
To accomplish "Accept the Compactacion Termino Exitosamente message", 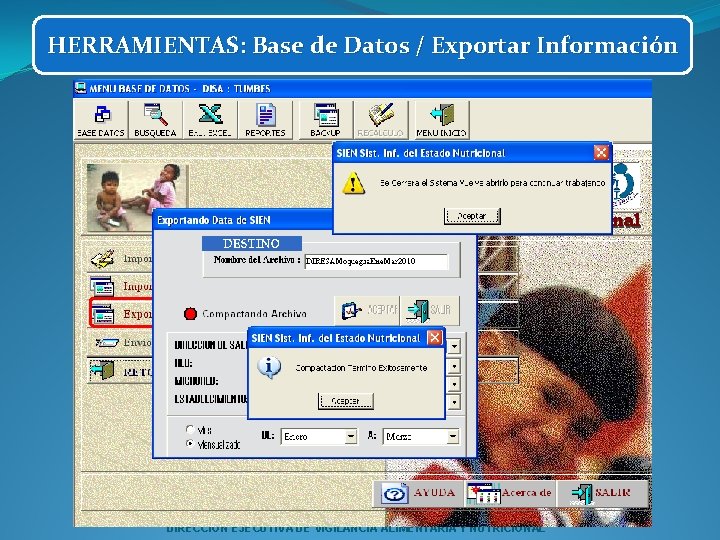I will pos(345,401).
